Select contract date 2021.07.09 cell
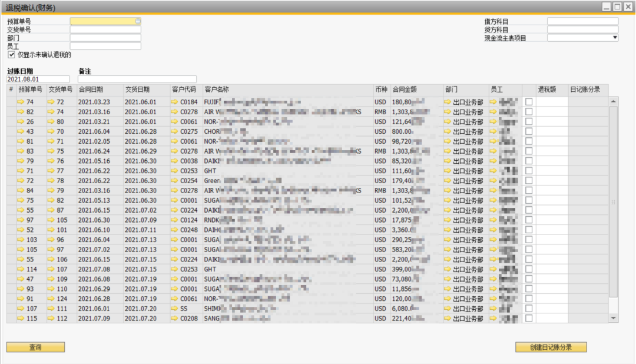The image size is (636, 364). (100, 319)
